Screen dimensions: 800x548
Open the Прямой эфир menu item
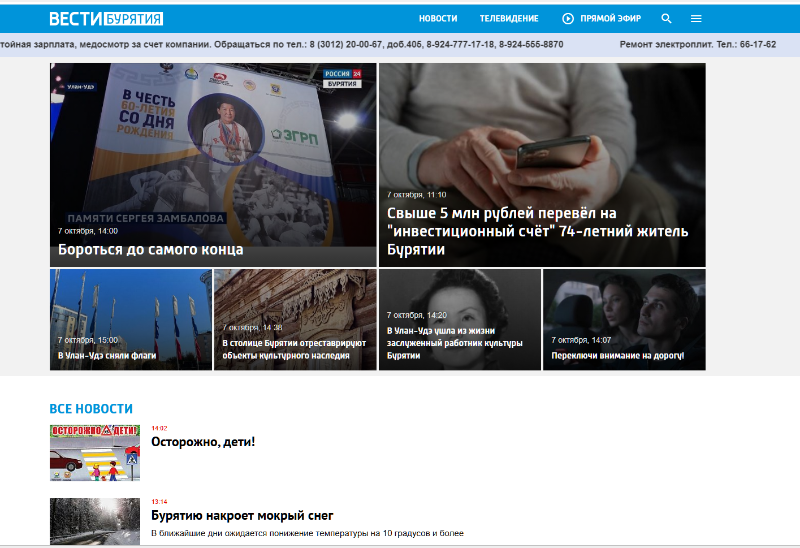(x=610, y=19)
